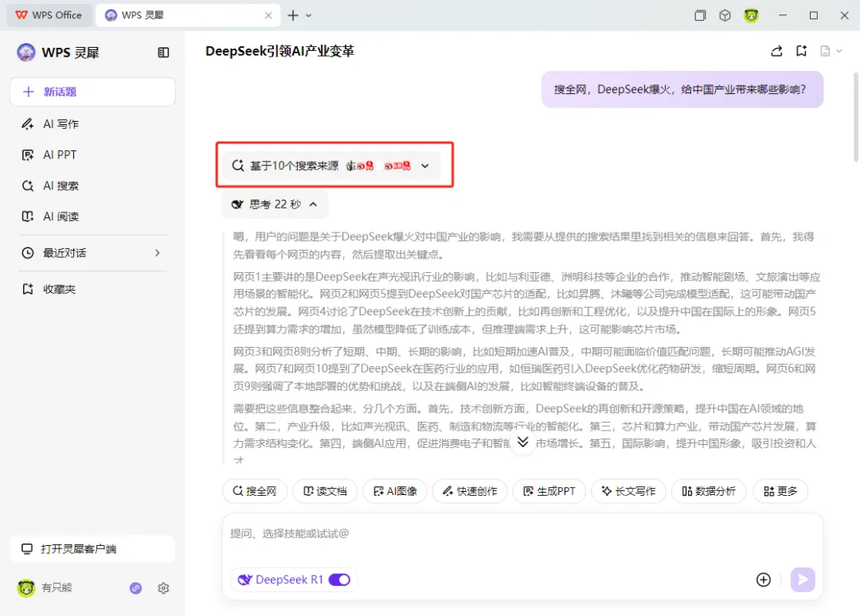Viewport: 860px width, 616px height.
Task: Open AI 写作 from sidebar
Action: click(x=61, y=124)
